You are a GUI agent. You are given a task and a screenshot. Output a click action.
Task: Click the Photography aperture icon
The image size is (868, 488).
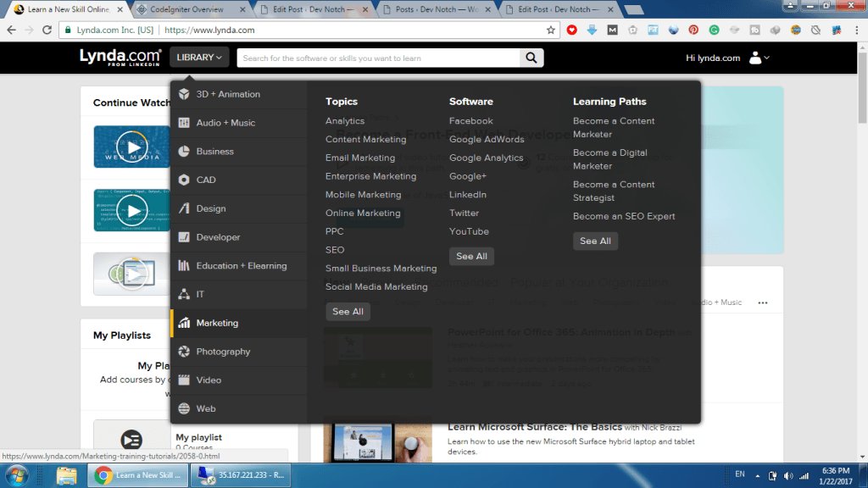[x=184, y=352]
